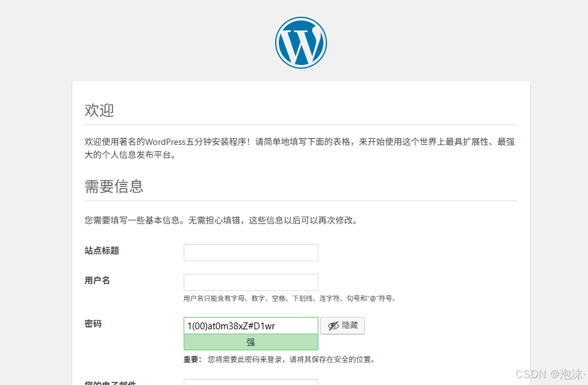The height and width of the screenshot is (385, 588).
Task: Click the WordPress five-minute install welcome paragraph
Action: 300,148
